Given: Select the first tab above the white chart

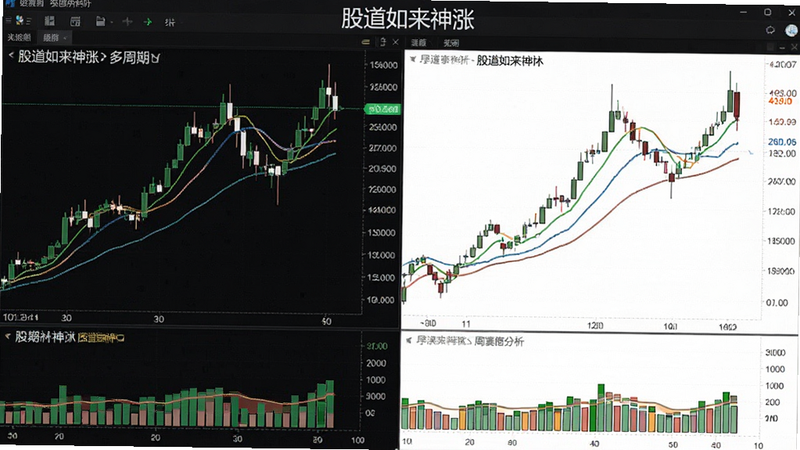Looking at the screenshot, I should point(419,43).
